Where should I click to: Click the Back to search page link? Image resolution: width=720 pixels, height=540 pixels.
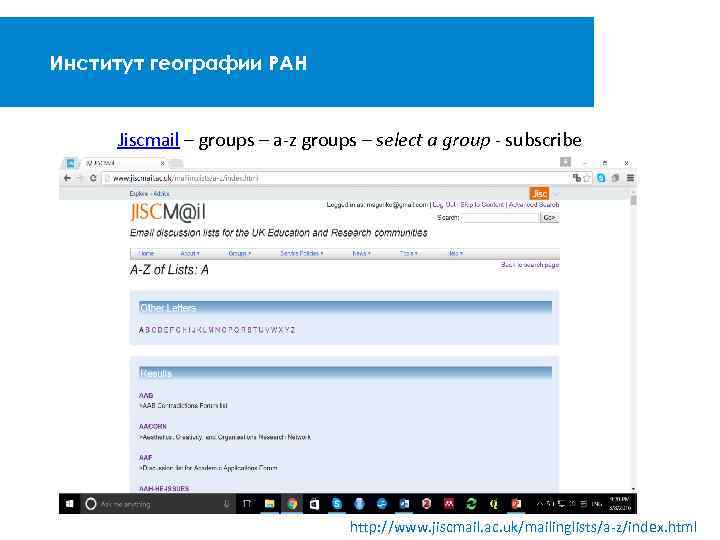coord(530,265)
